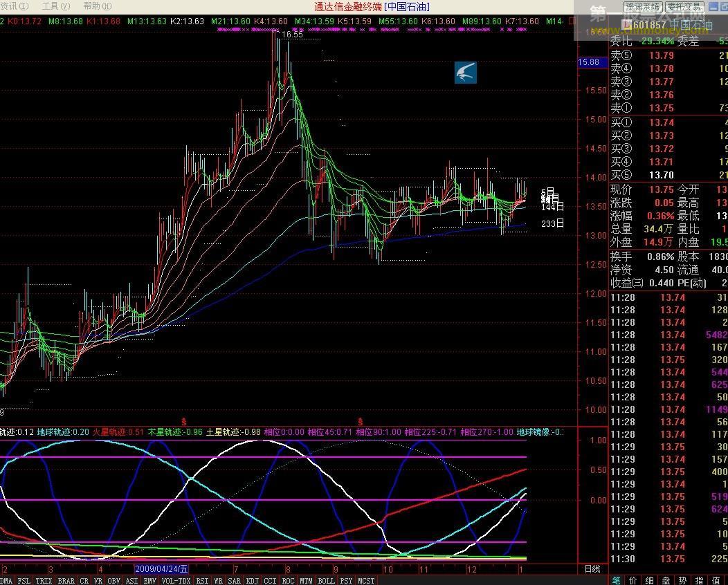The height and width of the screenshot is (585, 728).
Task: Click the 卖① price 13.75
Action: click(x=661, y=108)
